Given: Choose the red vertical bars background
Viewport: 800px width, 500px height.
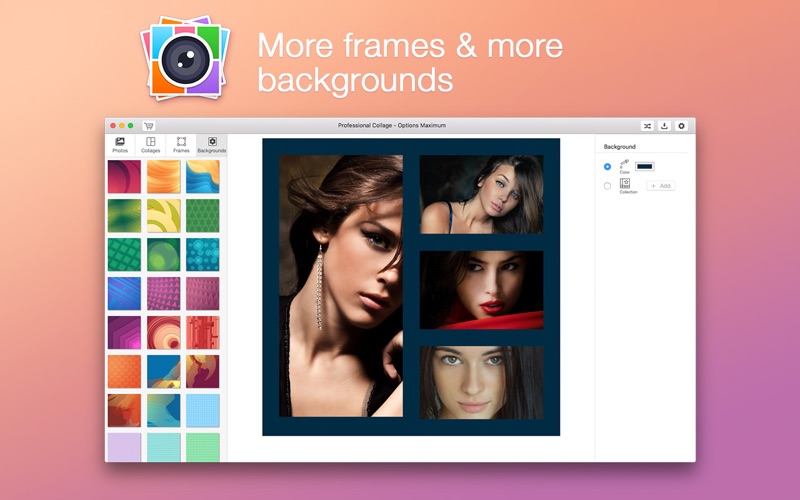Looking at the screenshot, I should pos(203,333).
